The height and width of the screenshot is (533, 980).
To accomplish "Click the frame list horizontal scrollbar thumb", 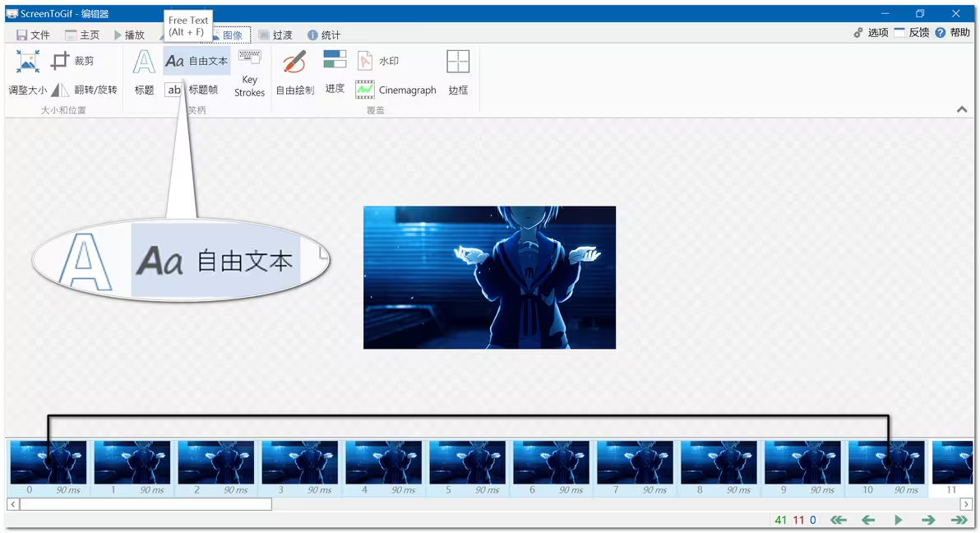I will (146, 504).
